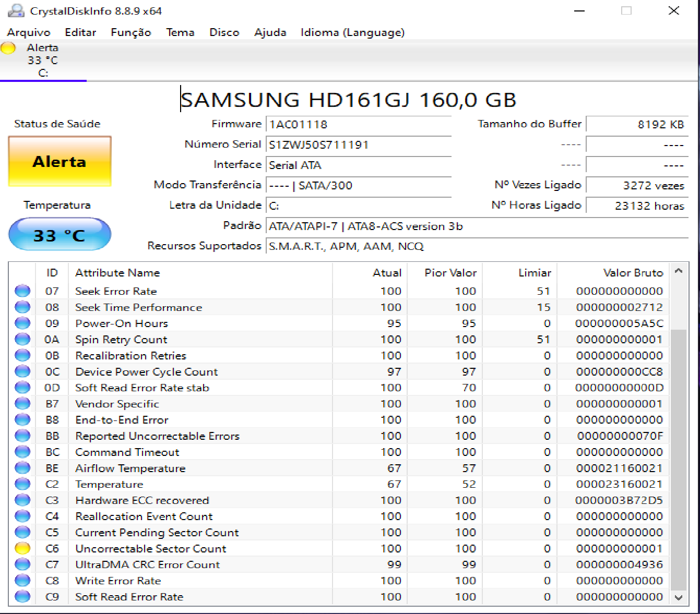Click the blue status icon for Reported Uncorrectable Errors

pyautogui.click(x=22, y=436)
